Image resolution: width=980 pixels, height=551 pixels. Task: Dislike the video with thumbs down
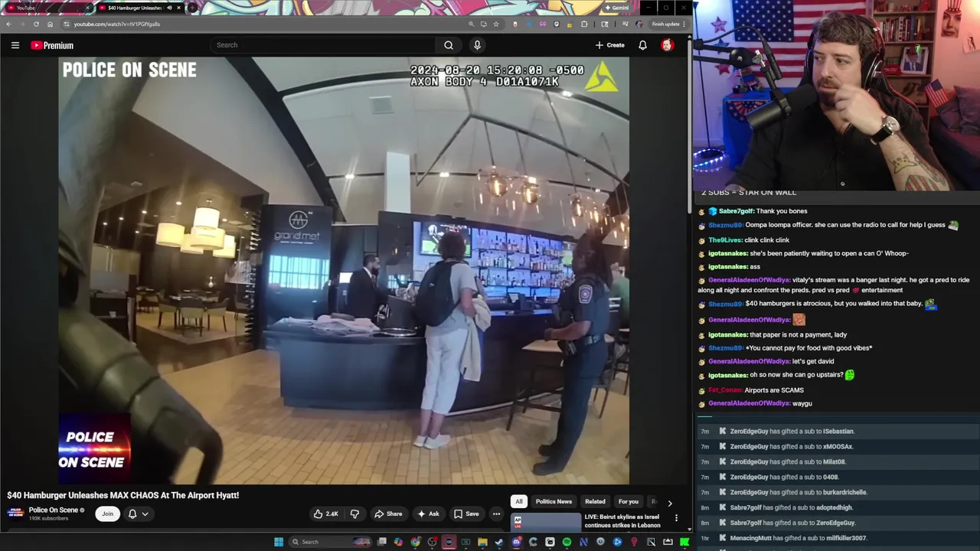pos(354,514)
